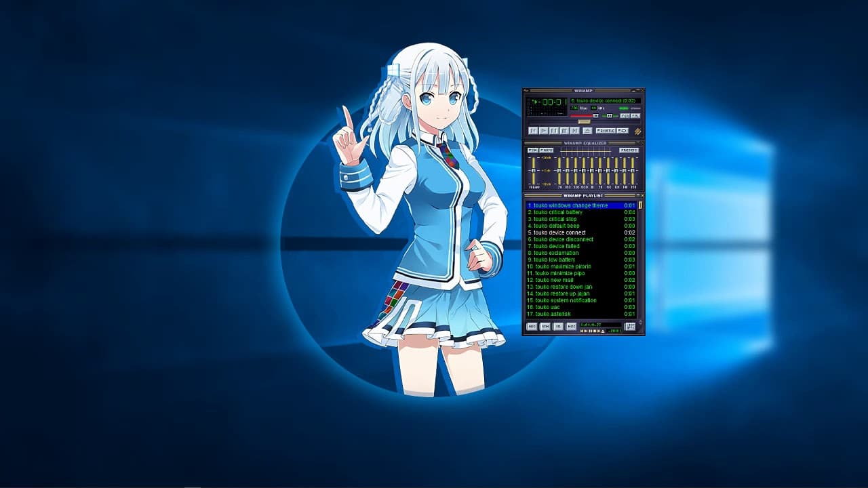Select '8. touko exclamation' track
This screenshot has height=488, width=868.
pyautogui.click(x=581, y=253)
